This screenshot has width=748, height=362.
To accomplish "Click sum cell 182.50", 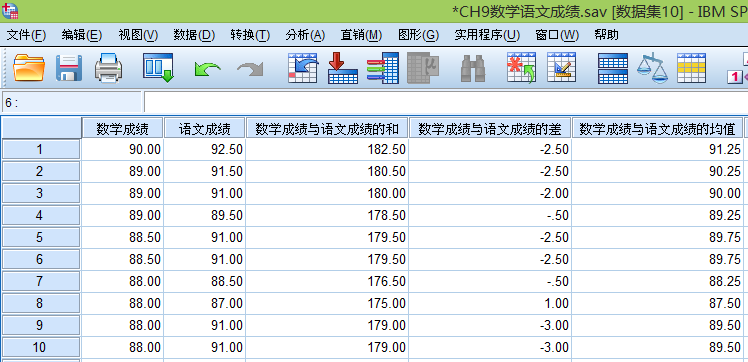I will click(x=327, y=150).
